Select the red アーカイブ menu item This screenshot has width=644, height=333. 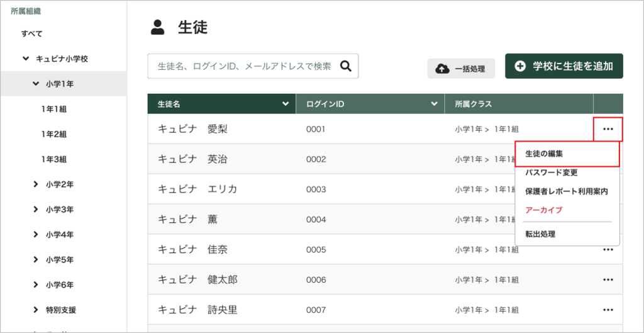click(544, 210)
